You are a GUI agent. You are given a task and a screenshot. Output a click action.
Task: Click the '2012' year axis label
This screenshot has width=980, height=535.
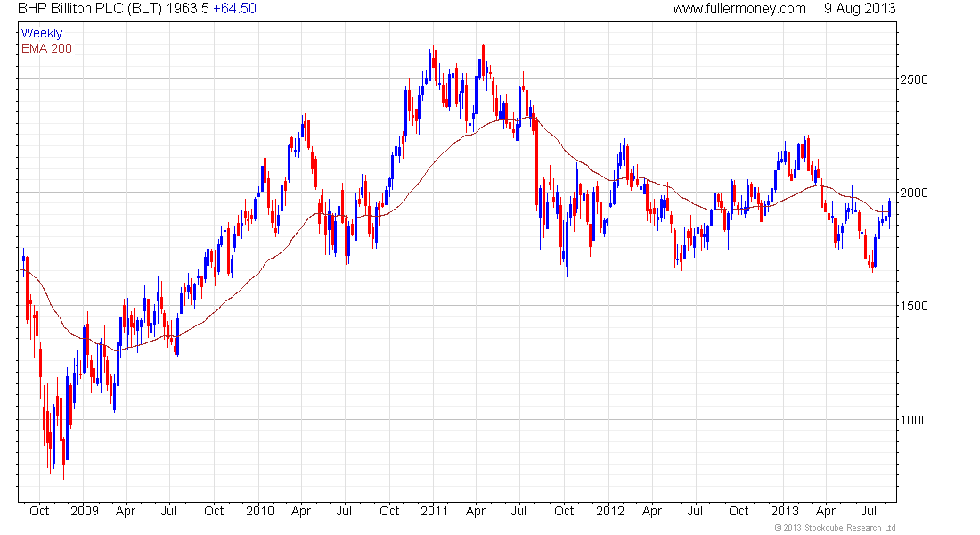(x=610, y=511)
